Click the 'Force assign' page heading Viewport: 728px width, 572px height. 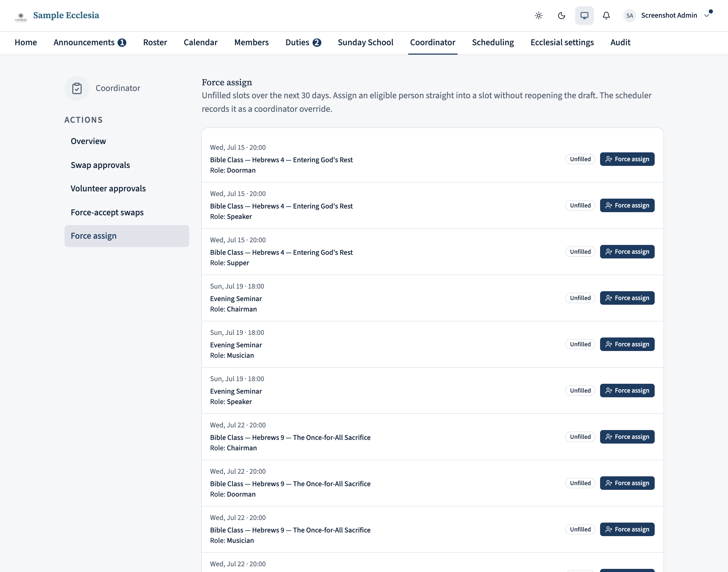click(x=227, y=82)
